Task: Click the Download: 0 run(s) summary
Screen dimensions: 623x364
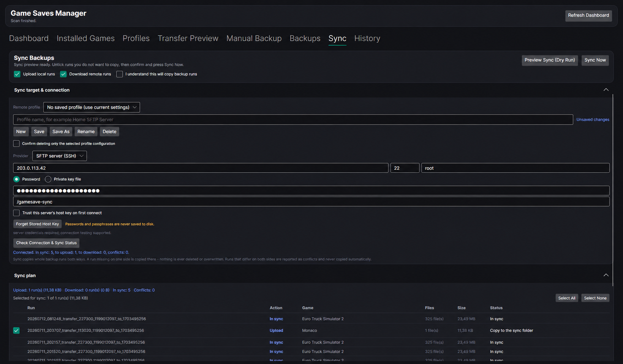Action: (x=87, y=290)
